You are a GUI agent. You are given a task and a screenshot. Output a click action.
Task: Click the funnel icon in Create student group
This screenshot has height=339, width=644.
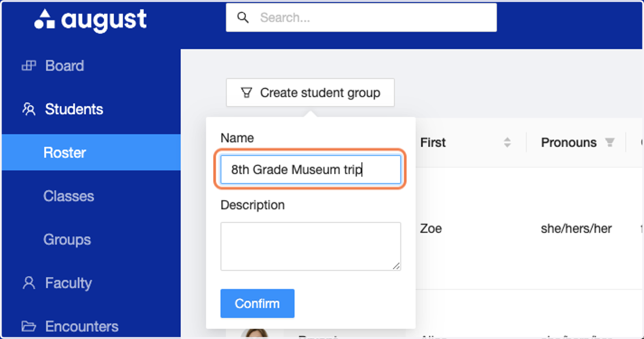tap(246, 93)
